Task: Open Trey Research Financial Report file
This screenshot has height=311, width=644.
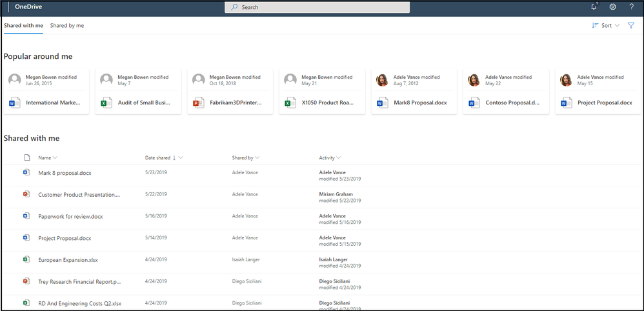Action: (x=79, y=282)
